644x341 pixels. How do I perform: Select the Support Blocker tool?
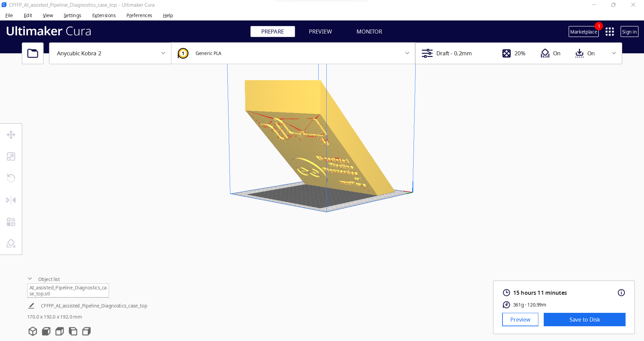coord(11,244)
